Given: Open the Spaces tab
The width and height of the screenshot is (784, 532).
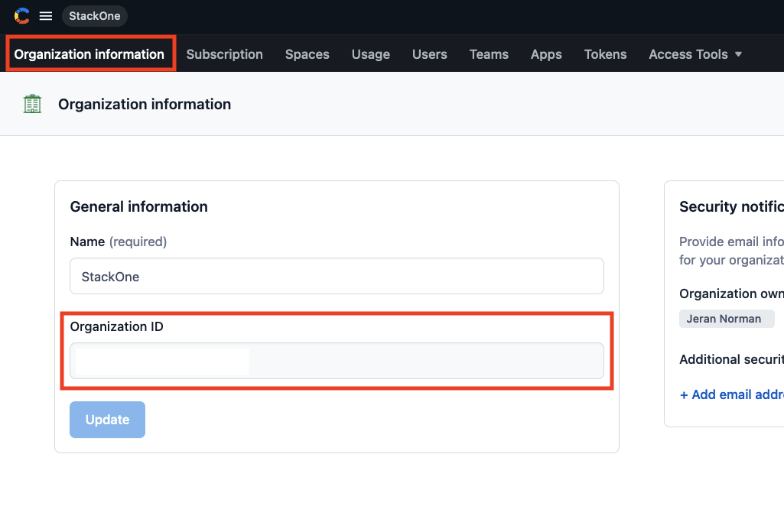Looking at the screenshot, I should coord(307,54).
